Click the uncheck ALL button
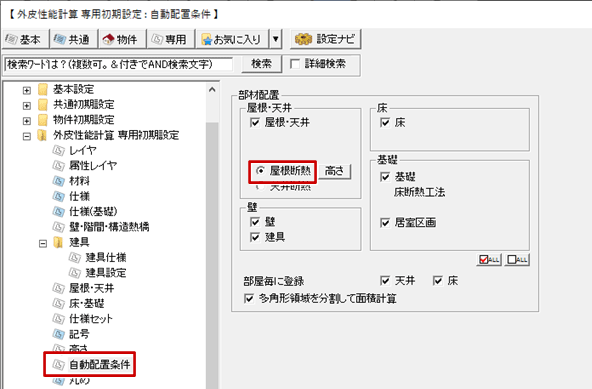 tap(517, 259)
